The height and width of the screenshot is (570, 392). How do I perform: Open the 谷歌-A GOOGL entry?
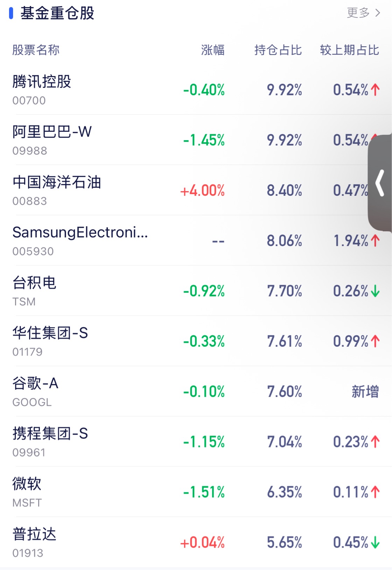pyautogui.click(x=35, y=384)
